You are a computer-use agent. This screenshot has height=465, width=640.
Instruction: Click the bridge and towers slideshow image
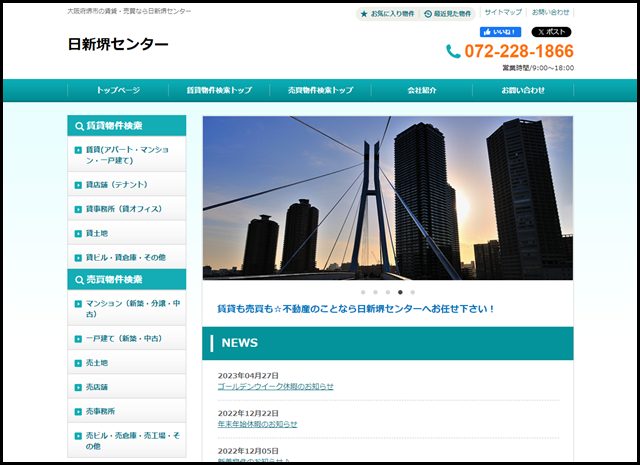(x=388, y=198)
